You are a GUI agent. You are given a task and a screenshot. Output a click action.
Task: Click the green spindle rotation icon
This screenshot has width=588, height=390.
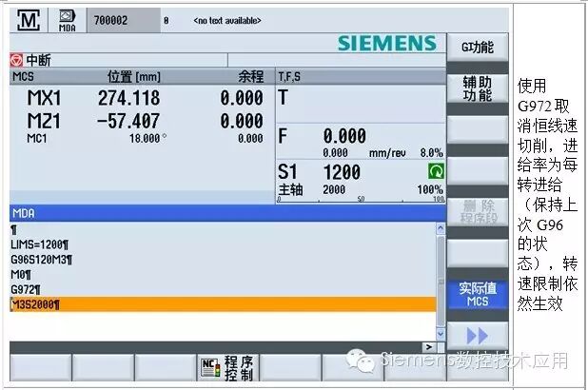tap(436, 171)
